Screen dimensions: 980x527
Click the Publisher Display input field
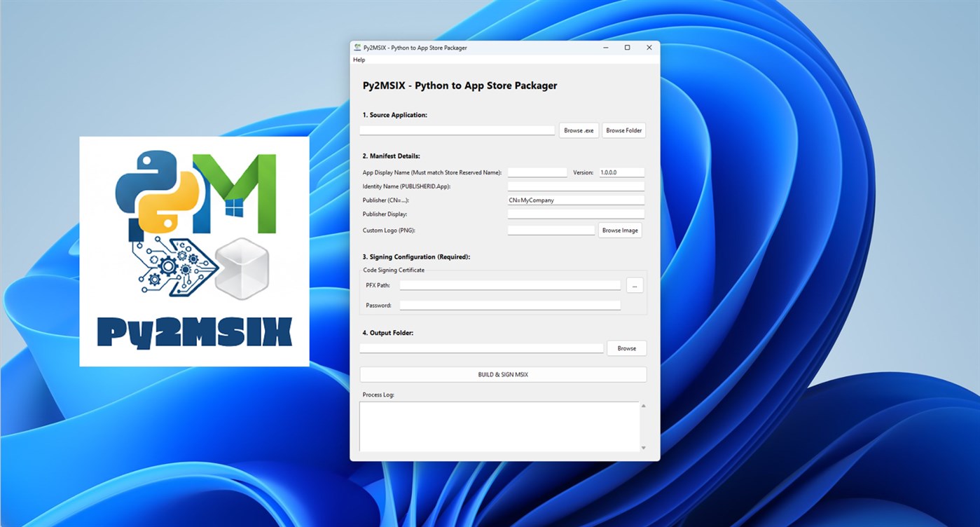(x=576, y=214)
